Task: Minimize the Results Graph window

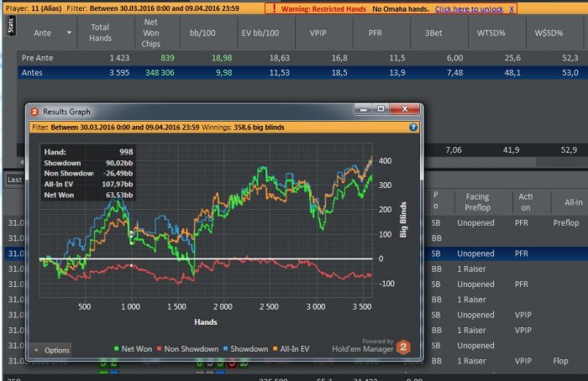Action: pyautogui.click(x=364, y=108)
